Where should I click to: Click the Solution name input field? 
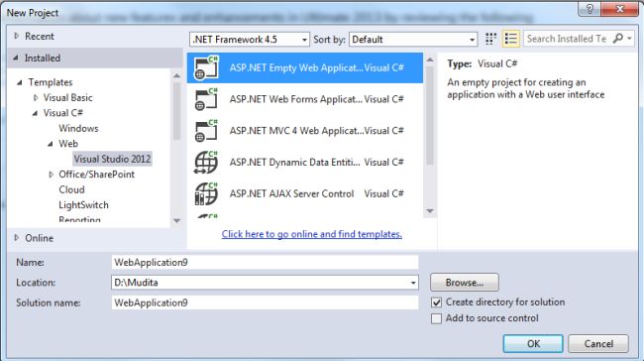[x=265, y=302]
